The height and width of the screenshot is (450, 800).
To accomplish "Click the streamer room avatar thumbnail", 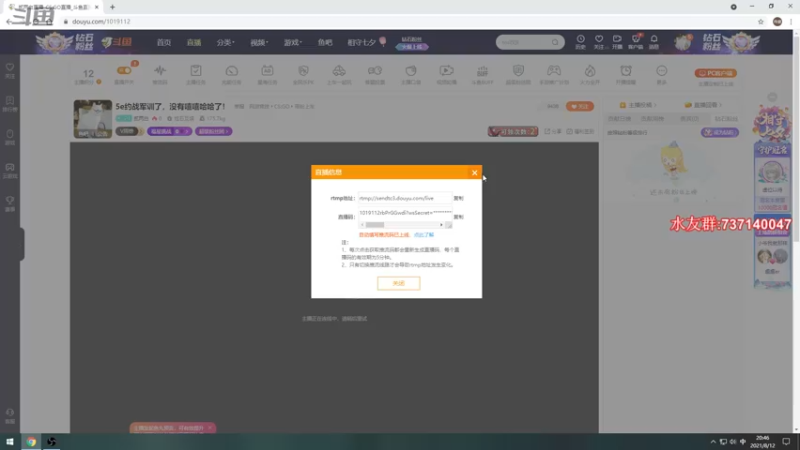I will click(x=92, y=119).
